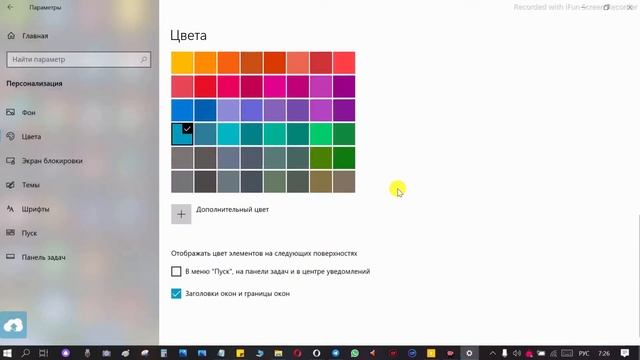Choose the bright light-green swatch

tap(321, 134)
